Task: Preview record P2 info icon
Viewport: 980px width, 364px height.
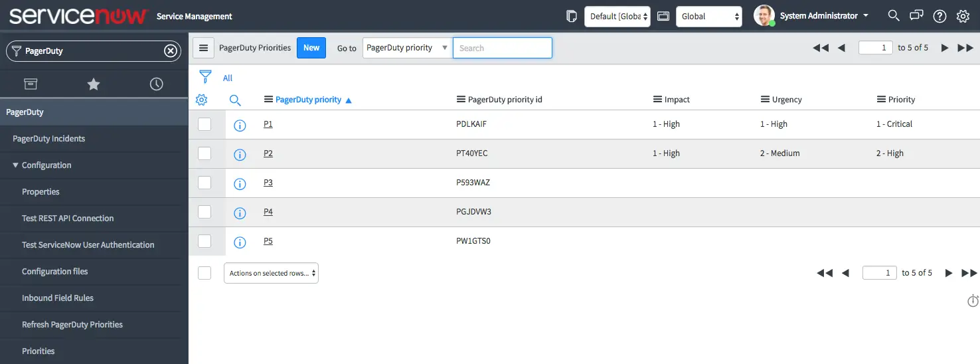Action: pyautogui.click(x=240, y=155)
